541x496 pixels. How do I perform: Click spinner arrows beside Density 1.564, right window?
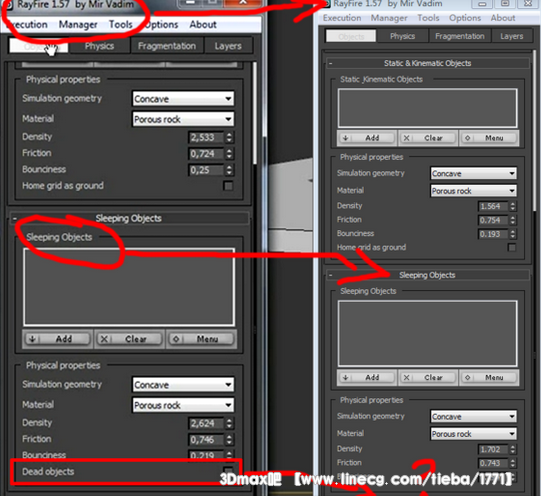pos(513,206)
